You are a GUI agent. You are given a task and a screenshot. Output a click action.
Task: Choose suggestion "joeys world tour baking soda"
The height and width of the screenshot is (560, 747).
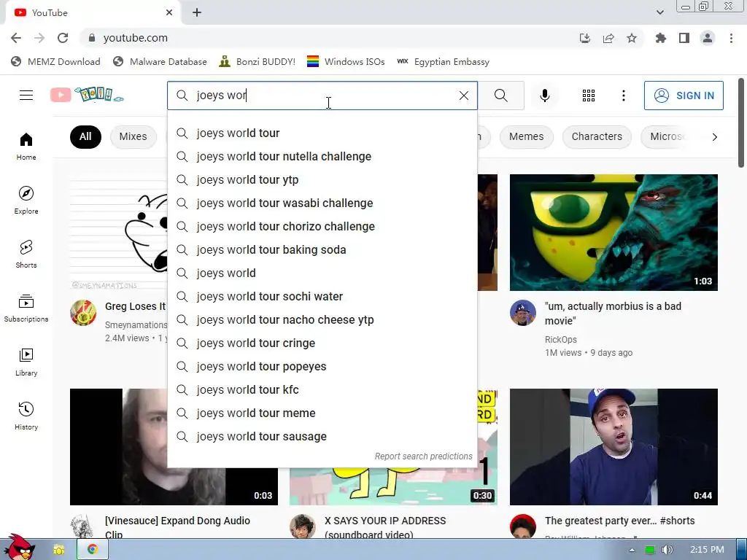coord(322,250)
